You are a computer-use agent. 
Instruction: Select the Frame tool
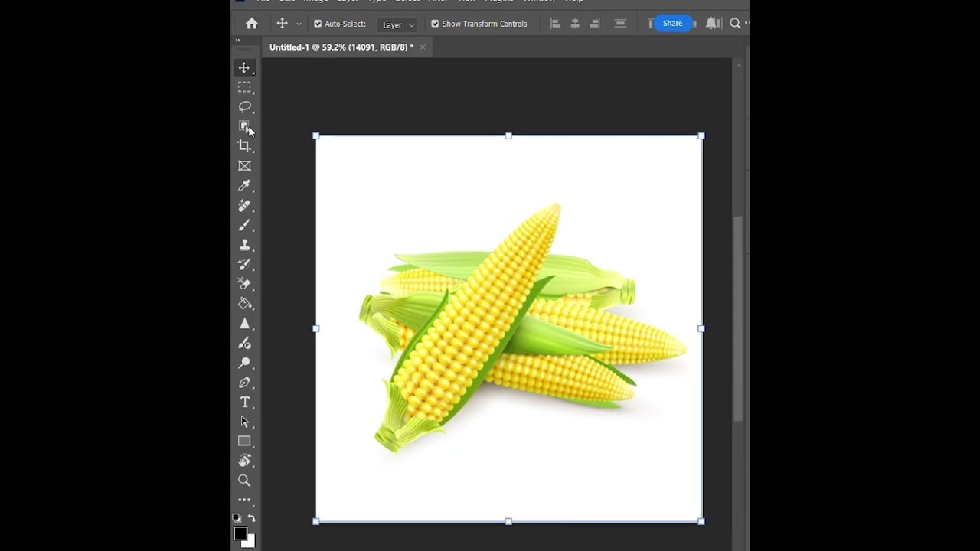point(244,166)
